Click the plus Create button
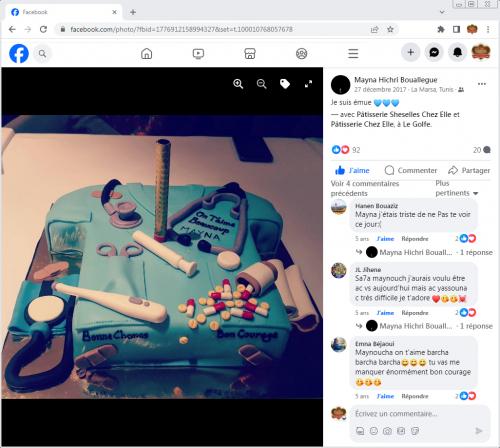 pyautogui.click(x=411, y=52)
